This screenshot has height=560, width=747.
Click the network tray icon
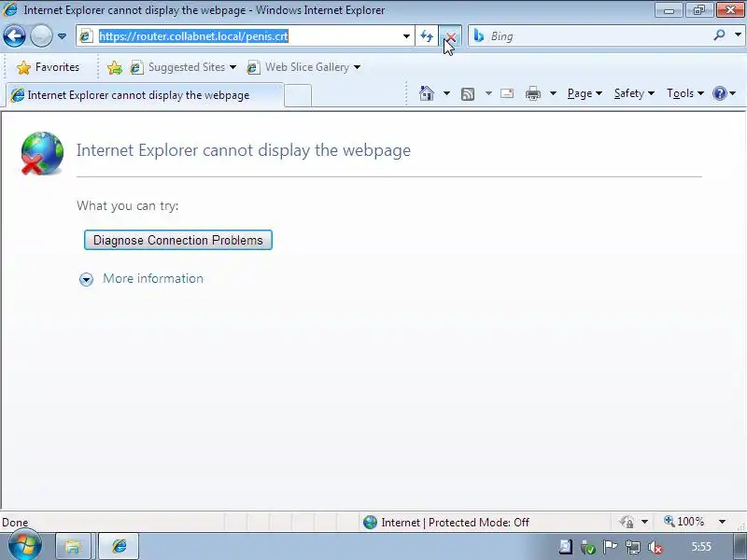[633, 548]
